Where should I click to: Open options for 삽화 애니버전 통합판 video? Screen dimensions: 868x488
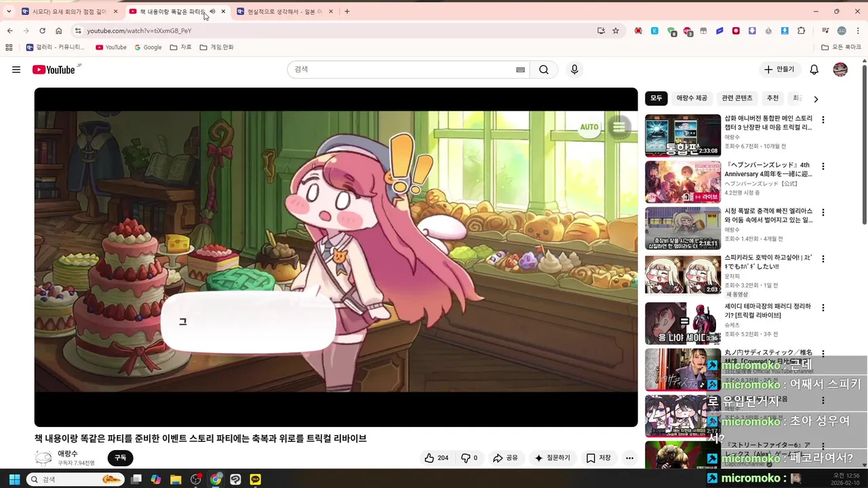[823, 120]
